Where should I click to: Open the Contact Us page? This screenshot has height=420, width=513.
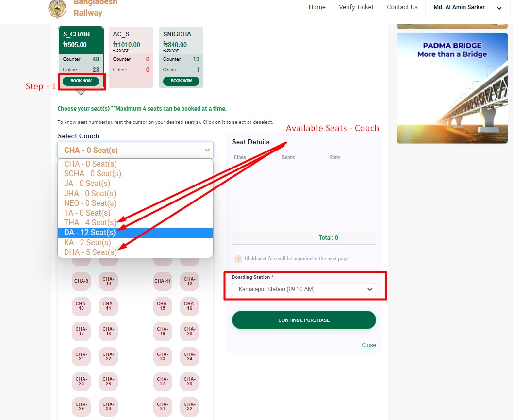(x=402, y=7)
